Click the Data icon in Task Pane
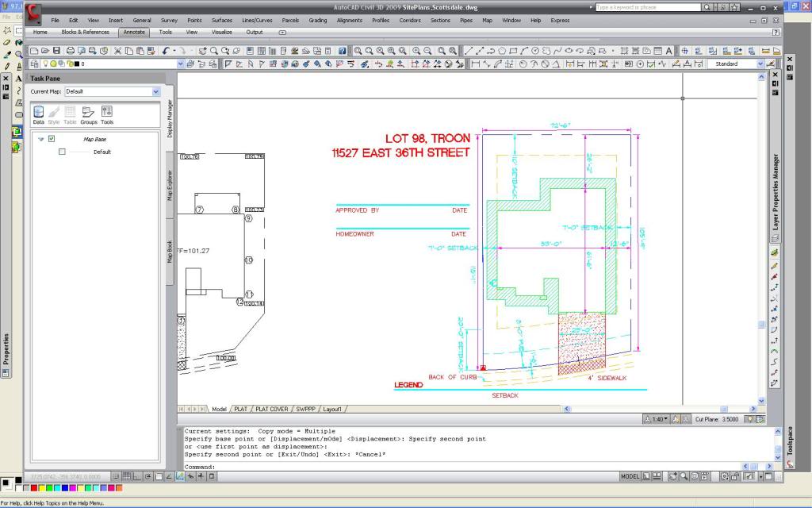Viewport: 812px width, 508px height. 38,115
